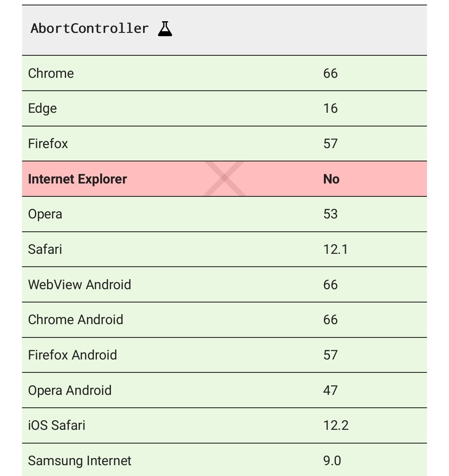Image resolution: width=449 pixels, height=476 pixels.
Task: Click Opera version value 53
Action: point(331,214)
